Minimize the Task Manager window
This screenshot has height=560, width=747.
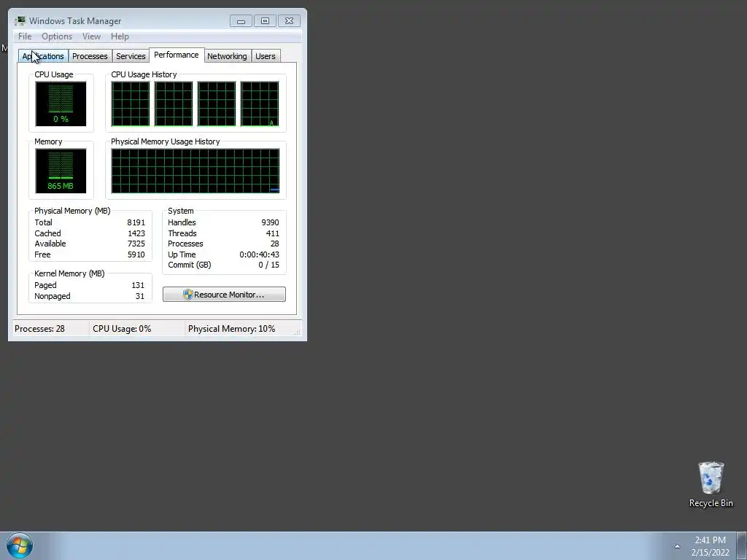241,21
